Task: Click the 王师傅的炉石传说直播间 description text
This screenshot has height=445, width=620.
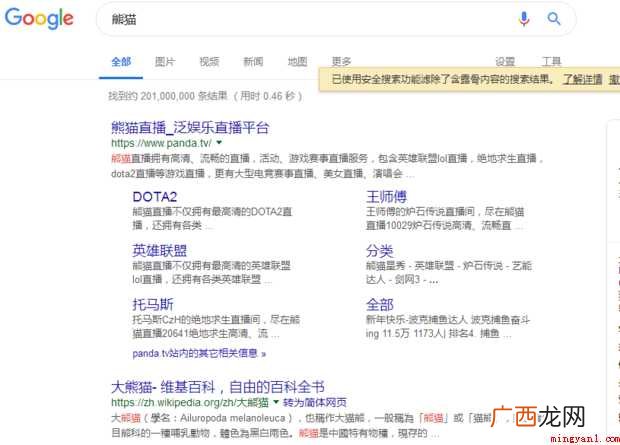Action: 445,218
